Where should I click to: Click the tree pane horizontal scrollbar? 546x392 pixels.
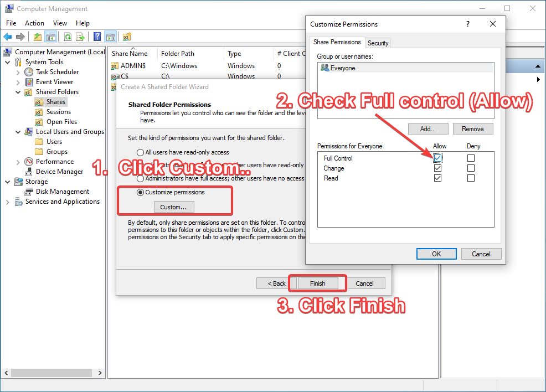click(51, 373)
